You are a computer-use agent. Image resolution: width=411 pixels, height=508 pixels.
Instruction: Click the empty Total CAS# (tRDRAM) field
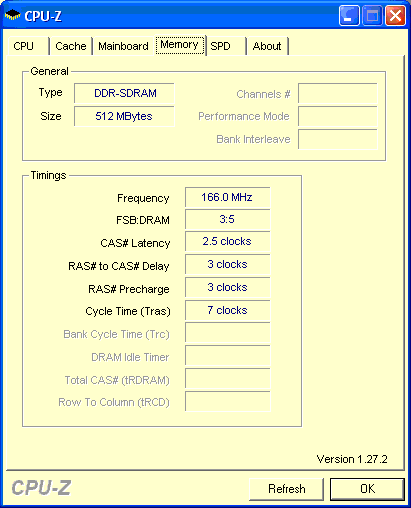click(x=227, y=379)
